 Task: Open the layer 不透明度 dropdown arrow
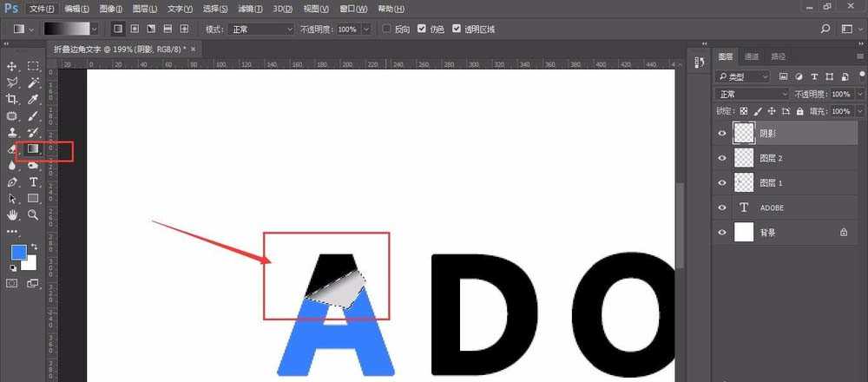(859, 94)
